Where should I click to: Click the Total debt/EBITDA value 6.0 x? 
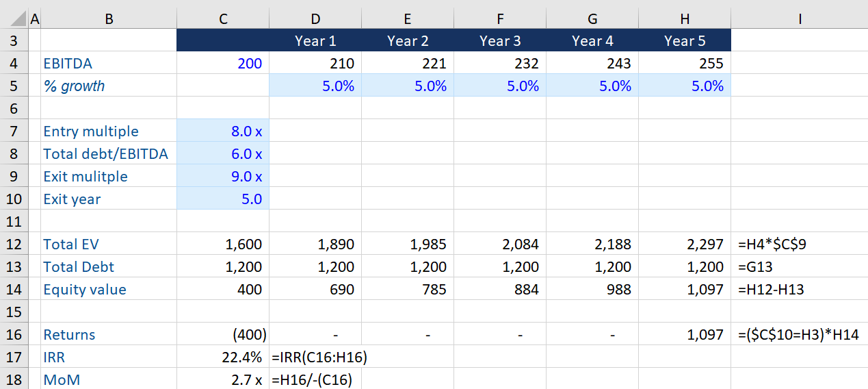[x=223, y=154]
